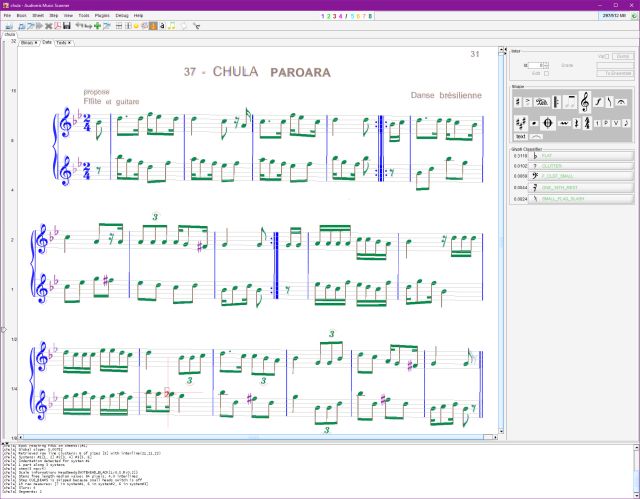Click the letter 'a' toolbar icon
The image size is (640, 499).
162,26
